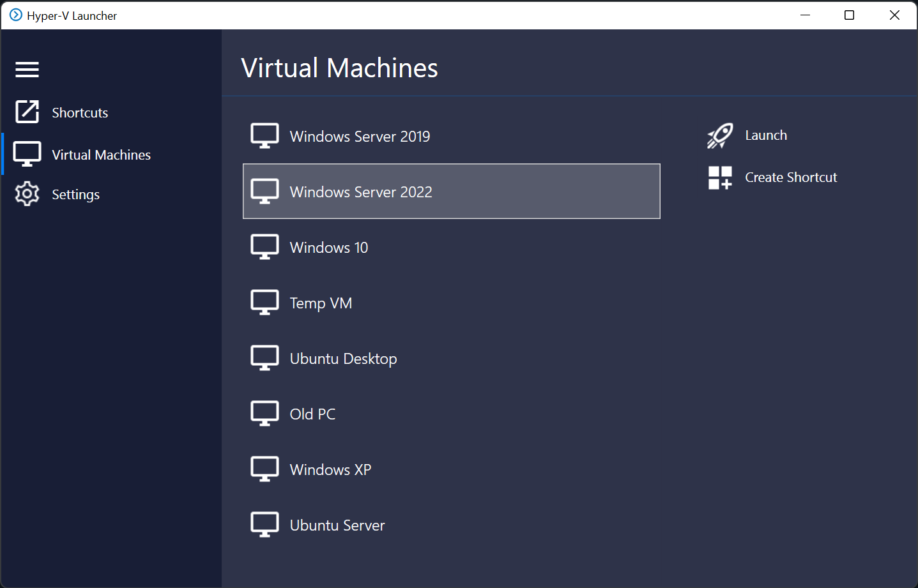The image size is (918, 588).
Task: Go to the Shortcuts page
Action: point(80,113)
